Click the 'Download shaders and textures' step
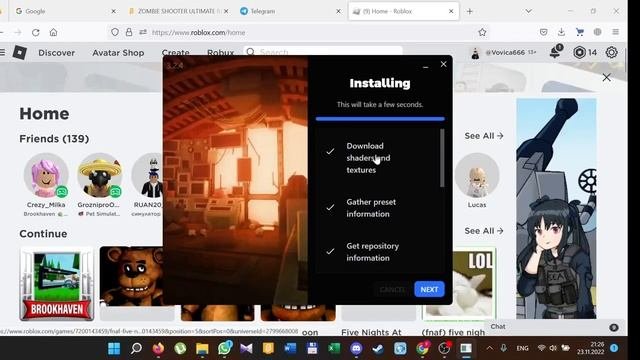Screen dimensions: 640x360 [368, 158]
